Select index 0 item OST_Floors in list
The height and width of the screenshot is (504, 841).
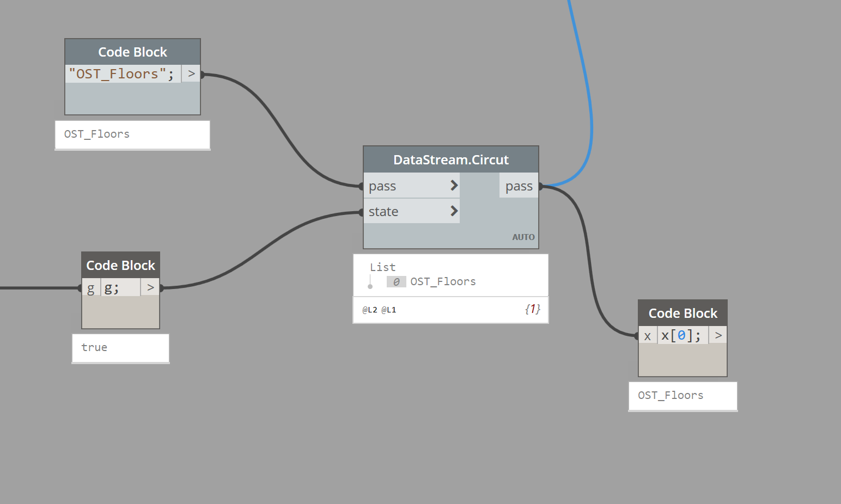coord(431,281)
